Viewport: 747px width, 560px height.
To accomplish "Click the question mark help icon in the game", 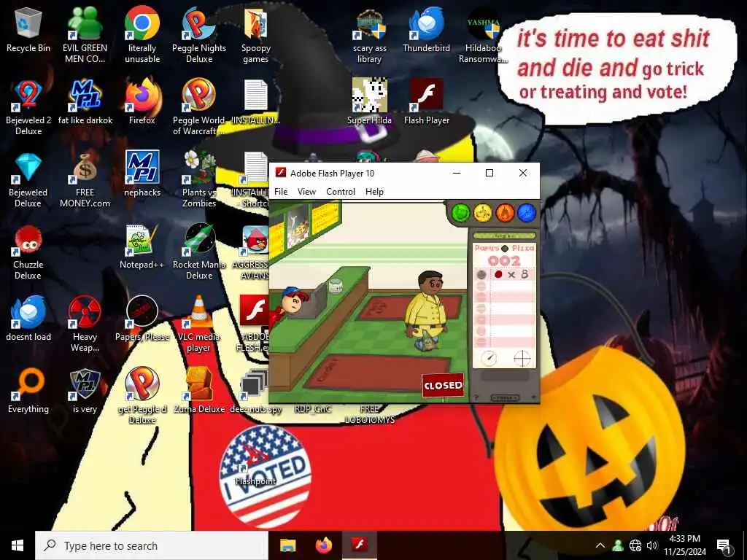I will (476, 397).
